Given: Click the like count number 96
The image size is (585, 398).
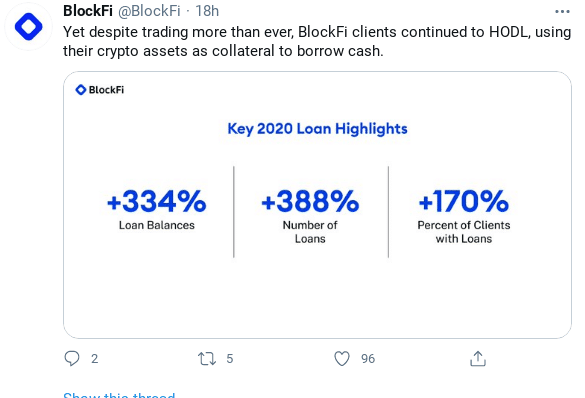Looking at the screenshot, I should [368, 359].
